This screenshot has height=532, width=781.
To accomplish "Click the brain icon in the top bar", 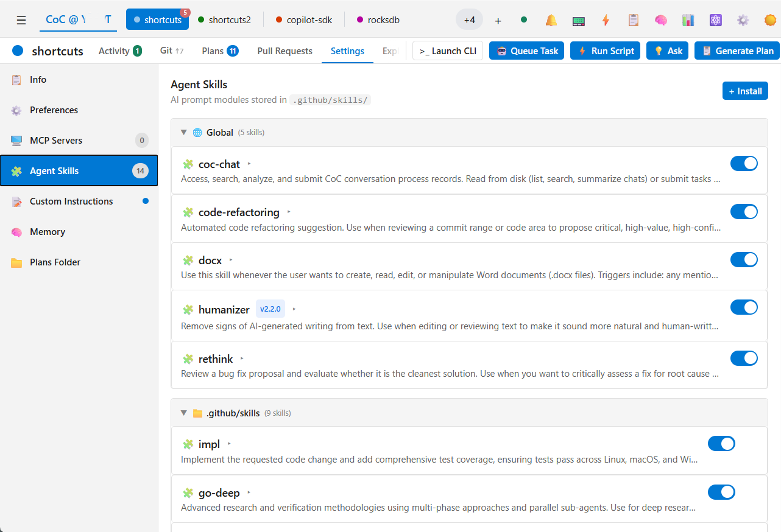I will [x=660, y=20].
